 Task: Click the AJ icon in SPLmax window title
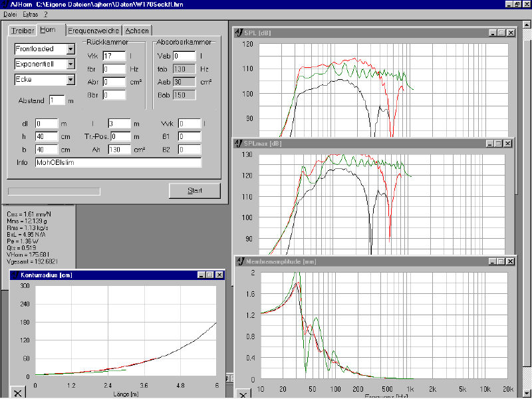[239, 143]
